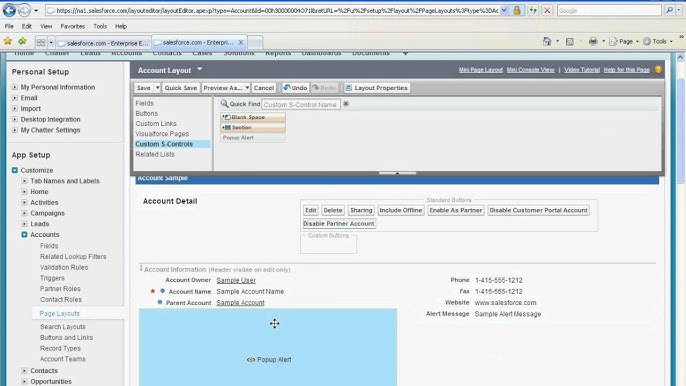686x386 pixels.
Task: Click the palette collapse handle
Action: [x=397, y=173]
